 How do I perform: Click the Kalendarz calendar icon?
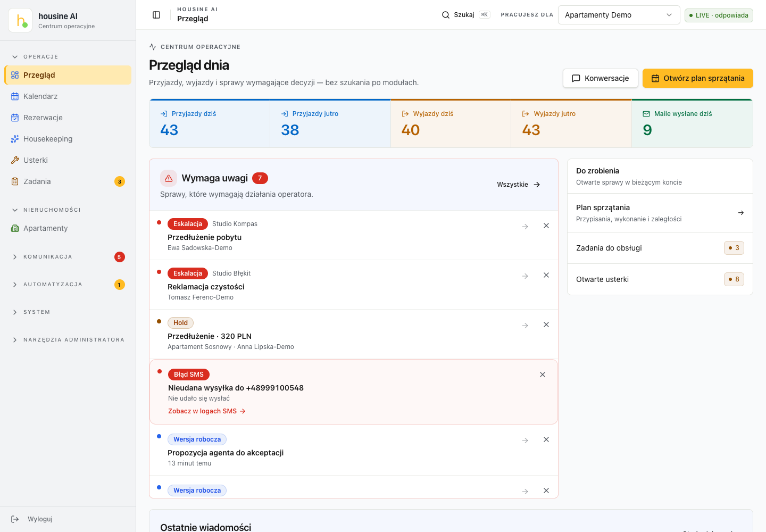pos(15,96)
